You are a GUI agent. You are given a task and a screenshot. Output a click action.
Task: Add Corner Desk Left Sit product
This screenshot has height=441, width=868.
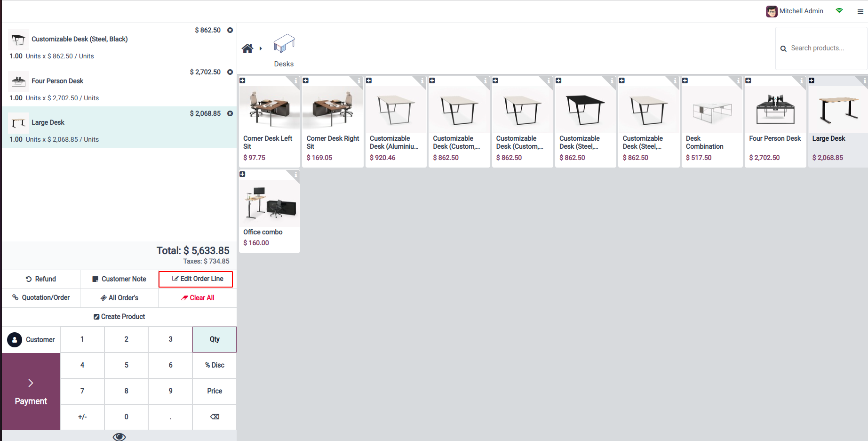[x=270, y=121]
